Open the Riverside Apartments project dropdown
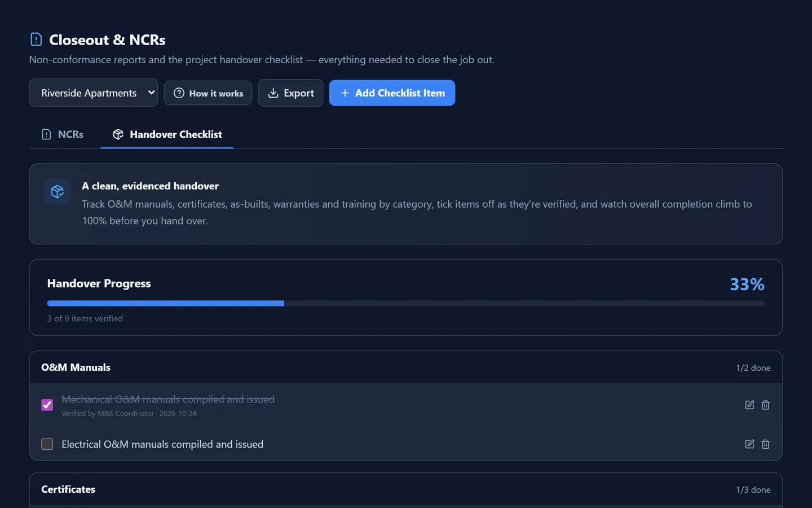Image resolution: width=812 pixels, height=508 pixels. 94,93
